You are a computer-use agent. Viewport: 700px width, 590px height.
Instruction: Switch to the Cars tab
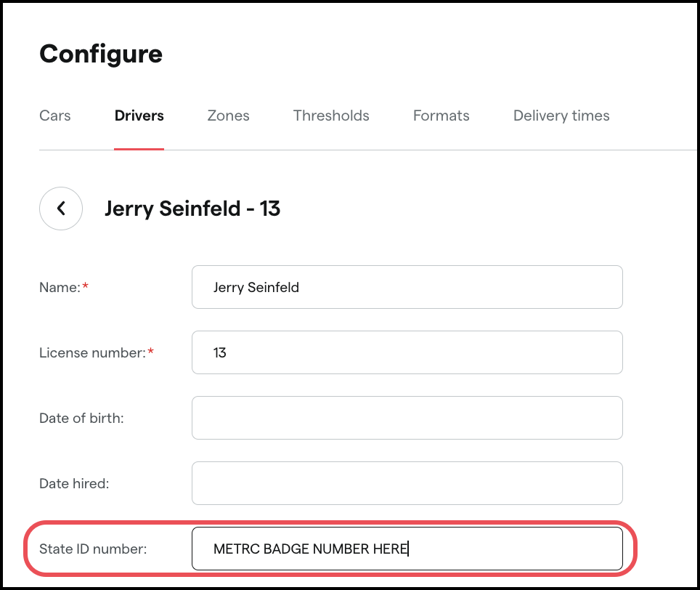click(x=54, y=116)
